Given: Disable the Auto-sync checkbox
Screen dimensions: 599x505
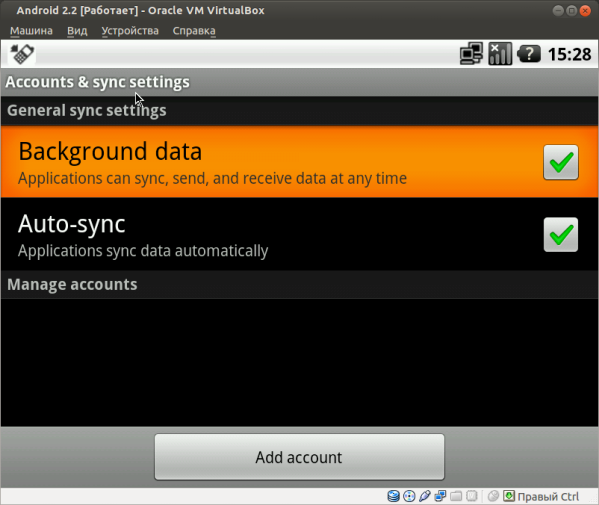Looking at the screenshot, I should point(561,235).
